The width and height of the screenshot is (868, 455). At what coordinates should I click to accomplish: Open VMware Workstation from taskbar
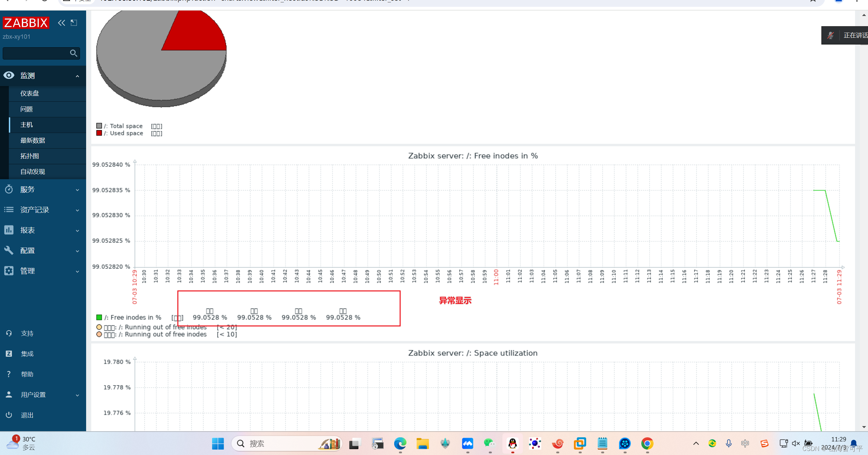[x=580, y=443]
